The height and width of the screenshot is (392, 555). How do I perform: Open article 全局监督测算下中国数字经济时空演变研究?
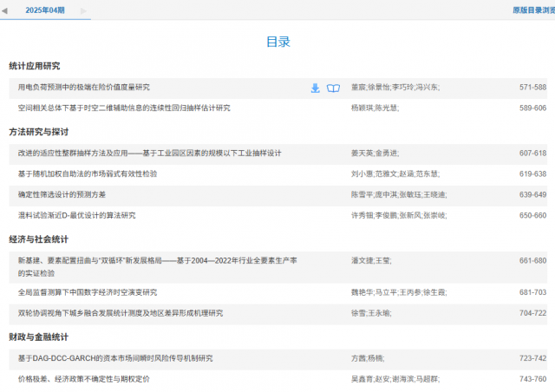88,292
